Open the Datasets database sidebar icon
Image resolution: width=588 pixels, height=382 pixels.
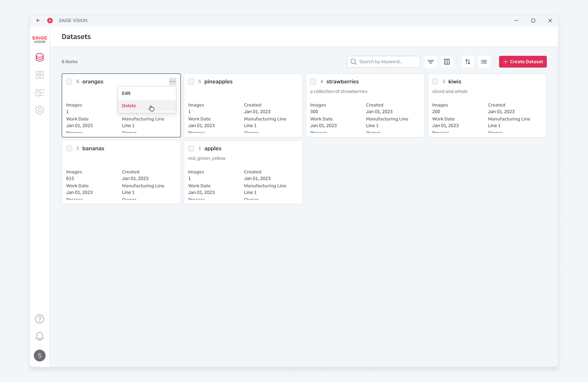pyautogui.click(x=40, y=57)
